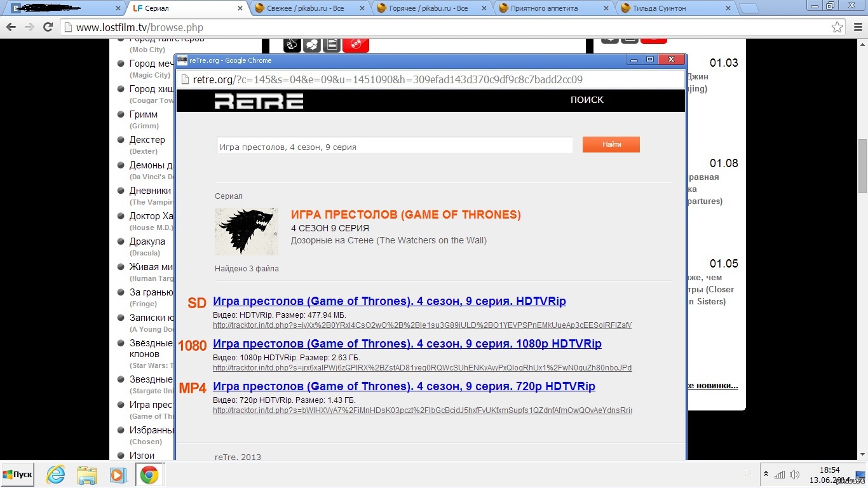Click the ИГРА ПРЕСТОЛОВ (GAME OF THRONES) heading
This screenshot has height=488, width=868.
click(x=405, y=215)
